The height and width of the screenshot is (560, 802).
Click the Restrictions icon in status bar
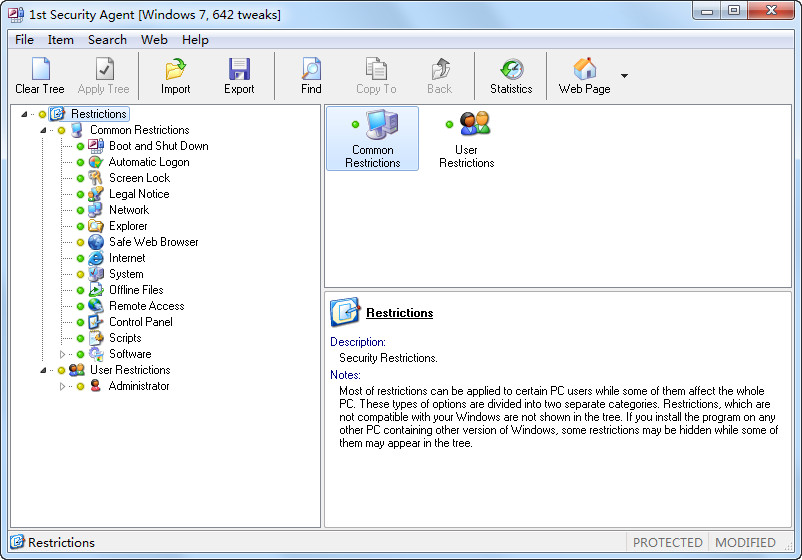pyautogui.click(x=17, y=542)
